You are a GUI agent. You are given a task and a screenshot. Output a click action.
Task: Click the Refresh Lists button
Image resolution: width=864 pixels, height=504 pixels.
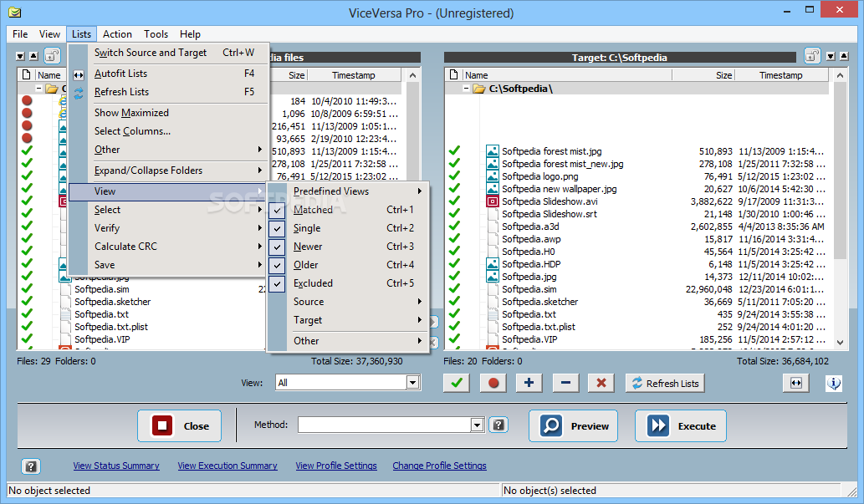(x=665, y=383)
